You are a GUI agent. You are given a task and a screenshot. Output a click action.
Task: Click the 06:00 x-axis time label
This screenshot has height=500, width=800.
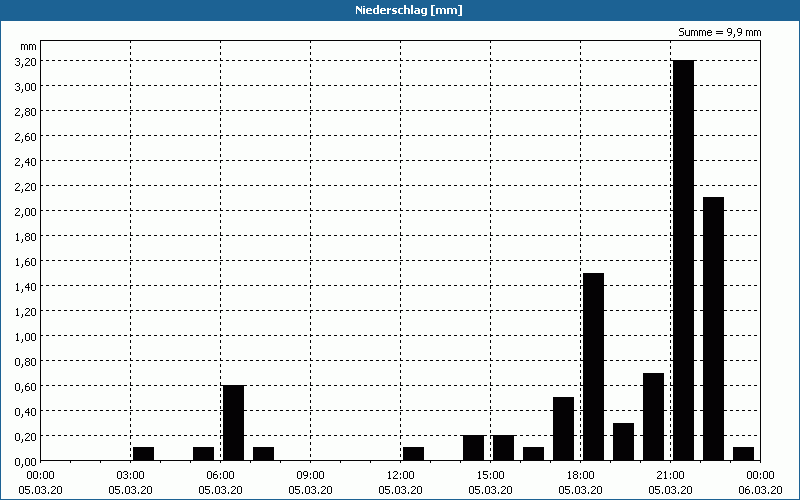tap(220, 476)
